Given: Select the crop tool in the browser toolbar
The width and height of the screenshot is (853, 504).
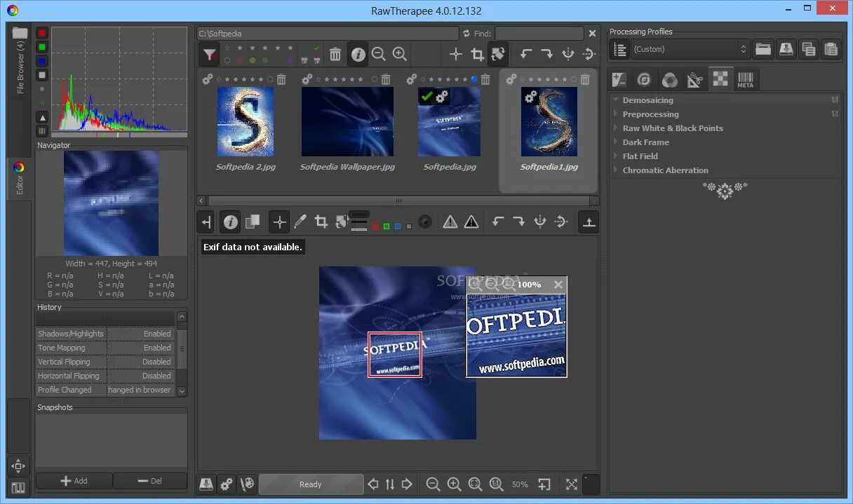Looking at the screenshot, I should 477,54.
